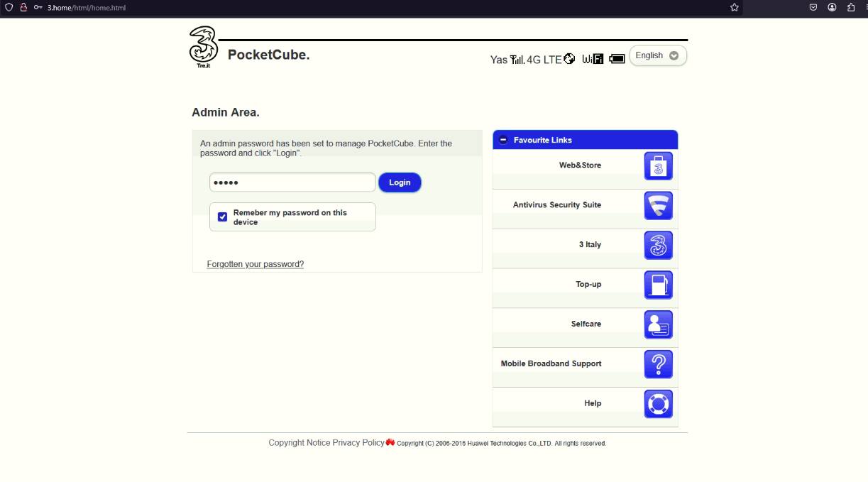Open the Copyright Notice link
This screenshot has height=482, width=868.
(x=300, y=442)
